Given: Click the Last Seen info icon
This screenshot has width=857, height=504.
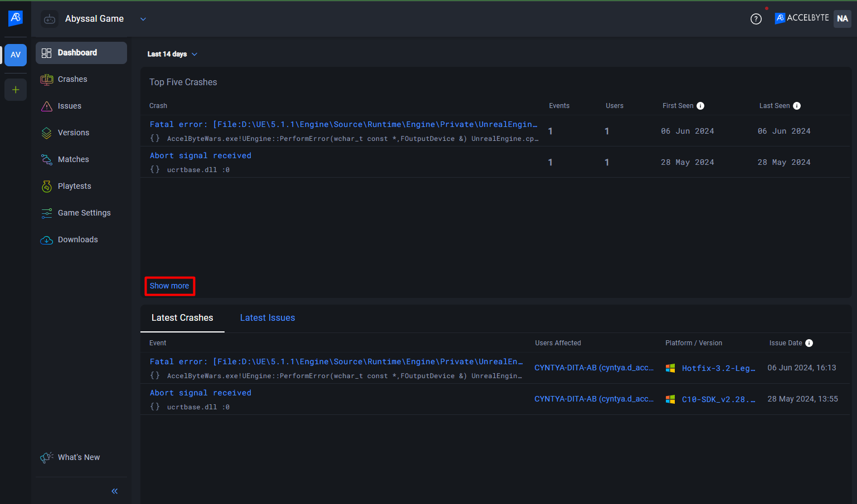Looking at the screenshot, I should [x=797, y=106].
